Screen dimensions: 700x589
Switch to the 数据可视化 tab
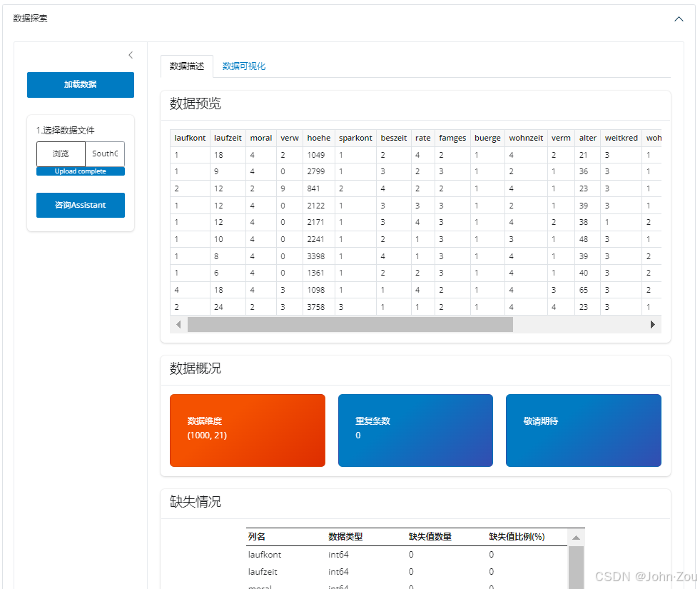(x=244, y=66)
